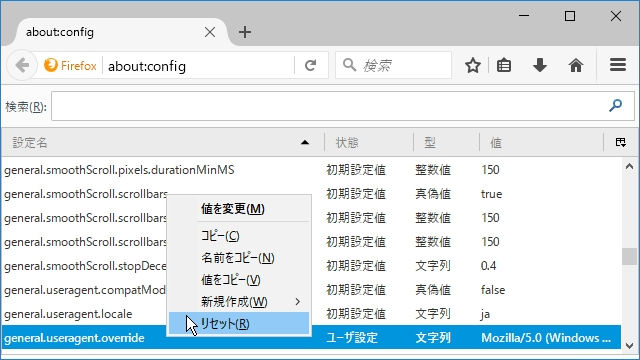Click the magnifier icon in search box

(x=349, y=64)
